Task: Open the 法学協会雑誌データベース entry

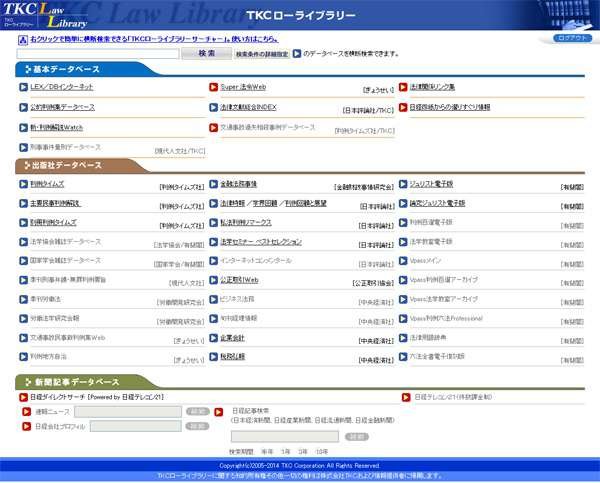Action: coord(65,242)
